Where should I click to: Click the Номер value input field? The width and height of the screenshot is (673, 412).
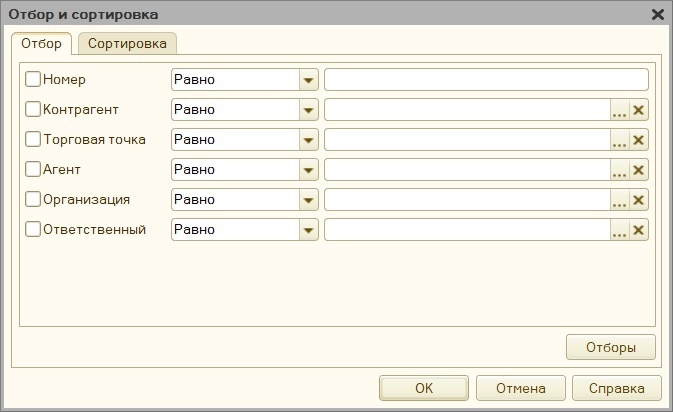pos(486,80)
